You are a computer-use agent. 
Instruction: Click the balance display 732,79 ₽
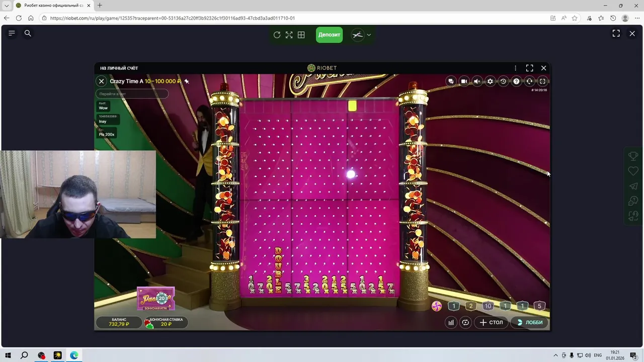[x=119, y=322]
